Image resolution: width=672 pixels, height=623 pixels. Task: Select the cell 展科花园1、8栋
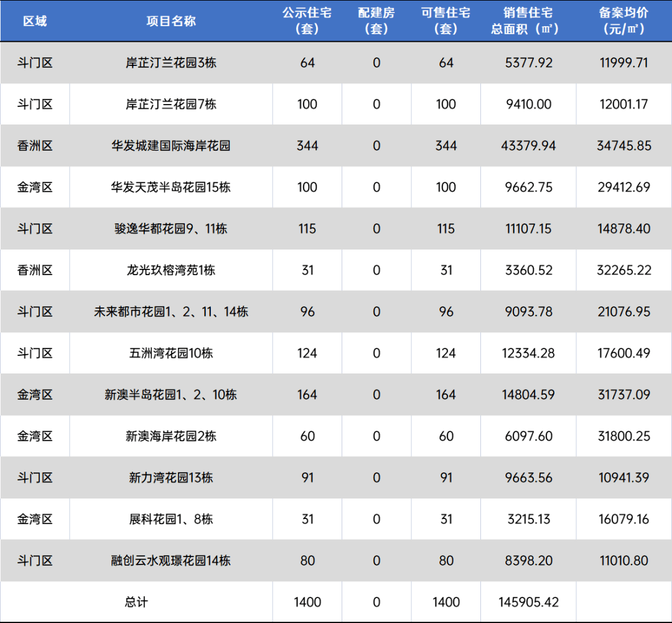(171, 519)
